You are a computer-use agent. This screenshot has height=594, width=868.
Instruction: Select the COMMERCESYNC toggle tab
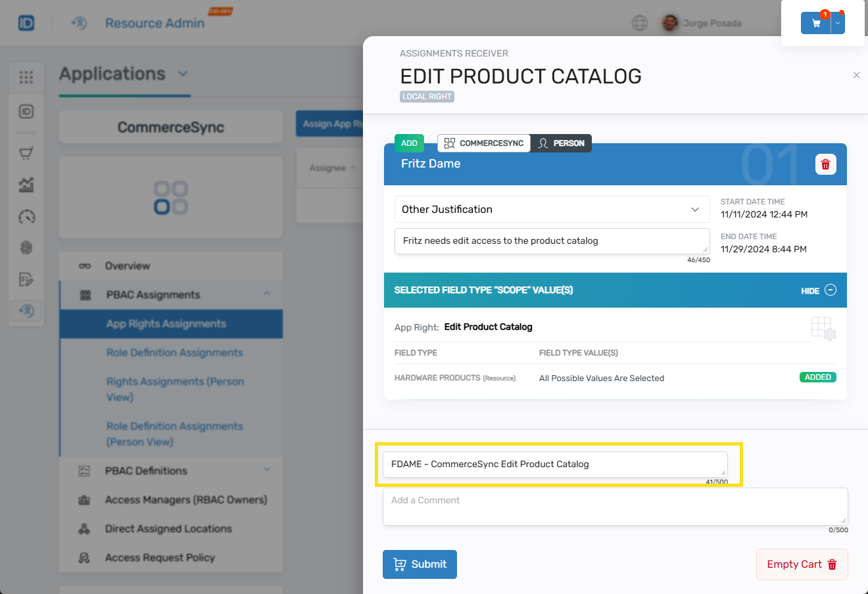point(484,143)
